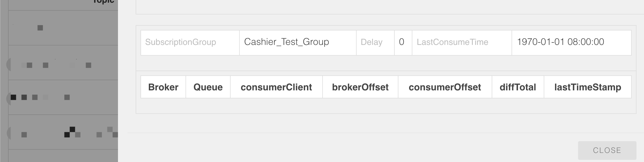Select the consumerOffset column header

(445, 87)
